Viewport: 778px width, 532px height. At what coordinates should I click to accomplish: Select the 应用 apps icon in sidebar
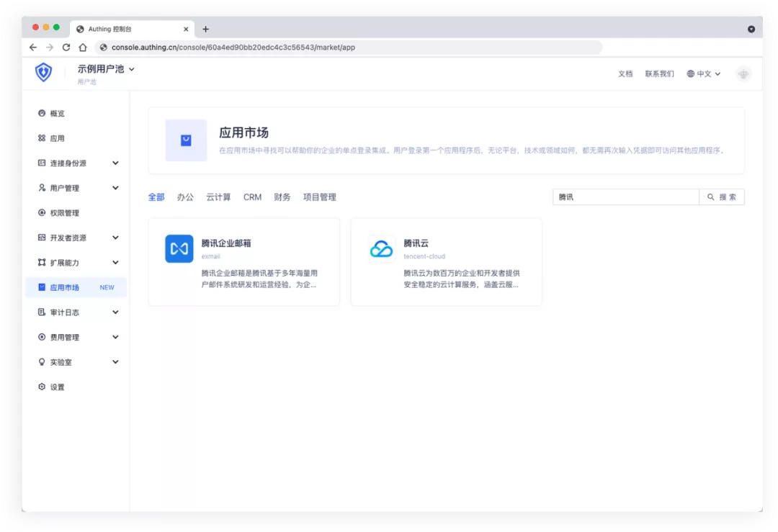click(42, 137)
